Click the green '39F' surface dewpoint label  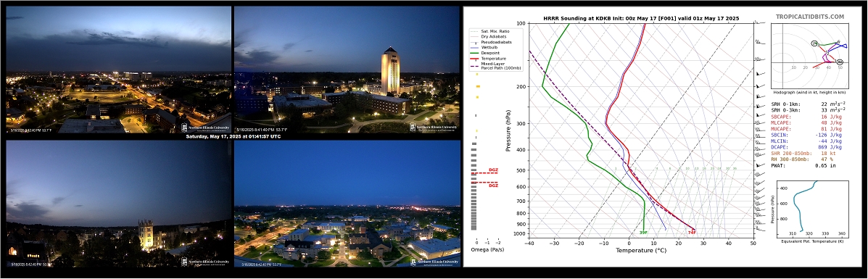643,233
